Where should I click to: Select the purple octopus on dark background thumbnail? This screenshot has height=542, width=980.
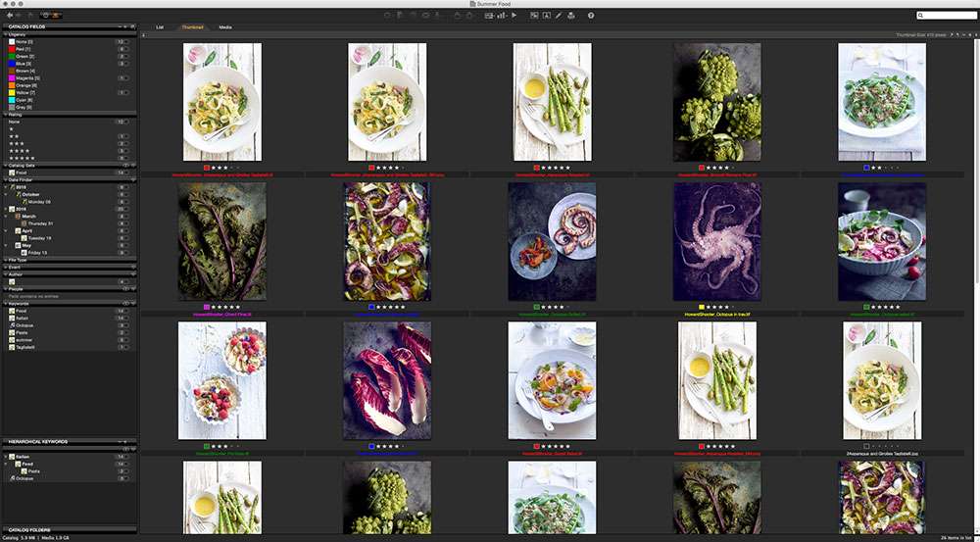(x=717, y=241)
